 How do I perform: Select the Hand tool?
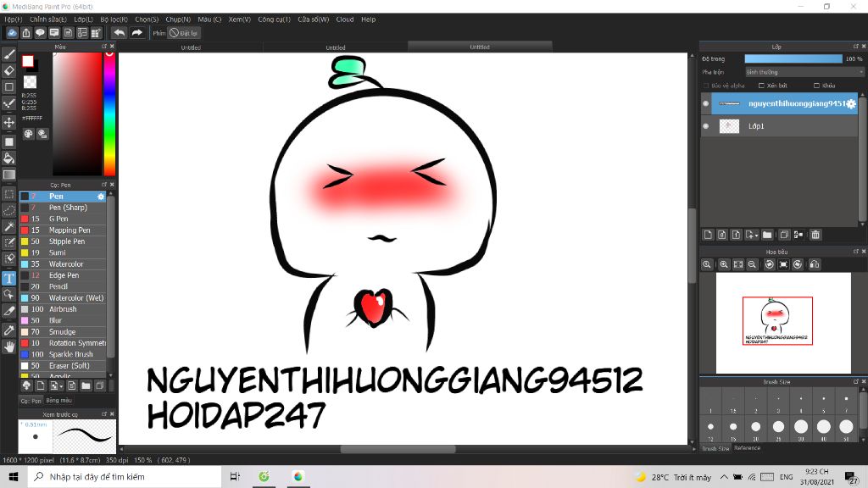(8, 347)
